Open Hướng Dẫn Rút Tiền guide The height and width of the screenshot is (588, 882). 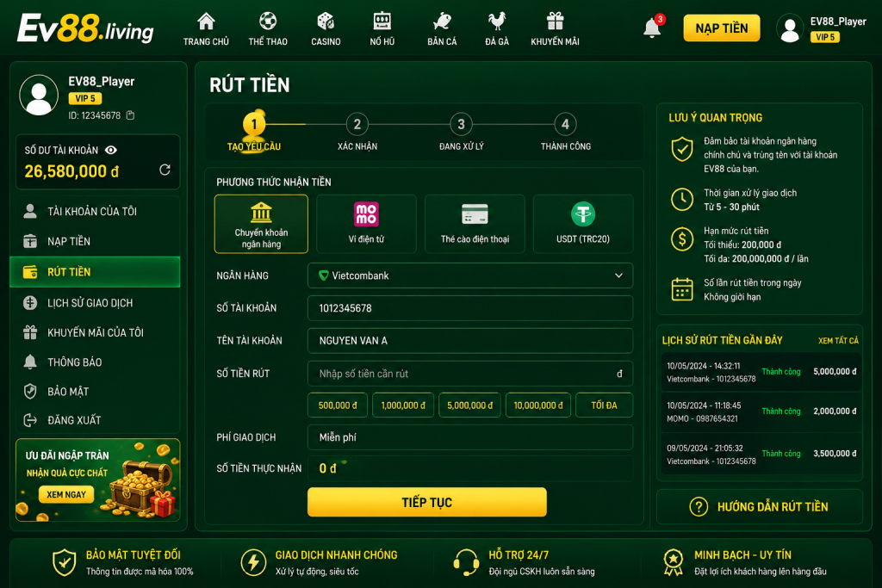point(760,506)
